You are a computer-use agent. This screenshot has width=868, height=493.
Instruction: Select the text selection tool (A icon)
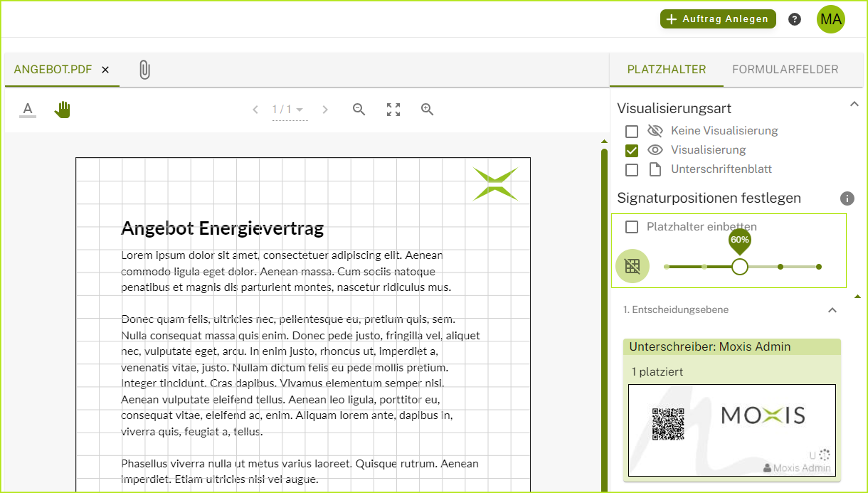click(x=28, y=109)
